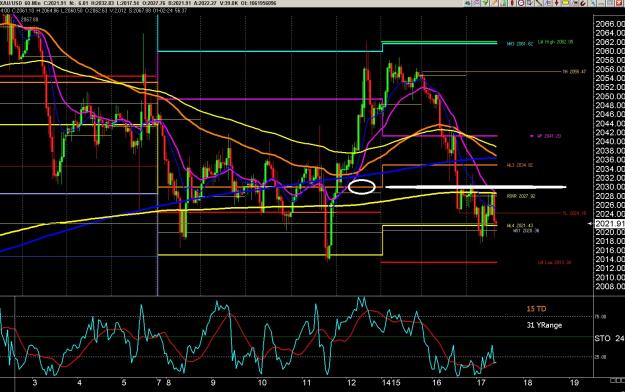625x392 pixels.
Task: Click the 2030.00 price axis label
Action: click(610, 187)
